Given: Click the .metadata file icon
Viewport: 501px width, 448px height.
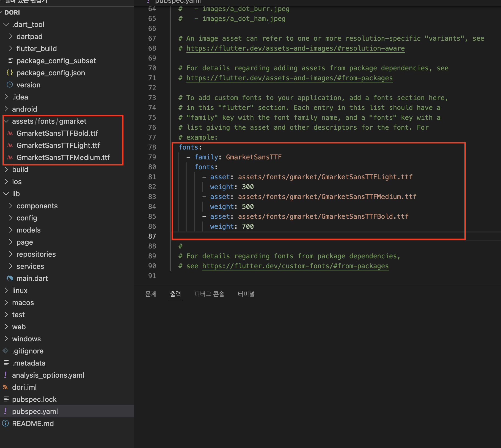Looking at the screenshot, I should pos(6,363).
